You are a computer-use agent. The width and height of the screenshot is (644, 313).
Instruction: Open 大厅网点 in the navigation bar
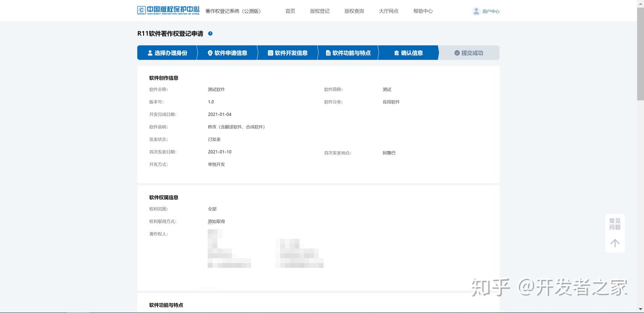389,11
